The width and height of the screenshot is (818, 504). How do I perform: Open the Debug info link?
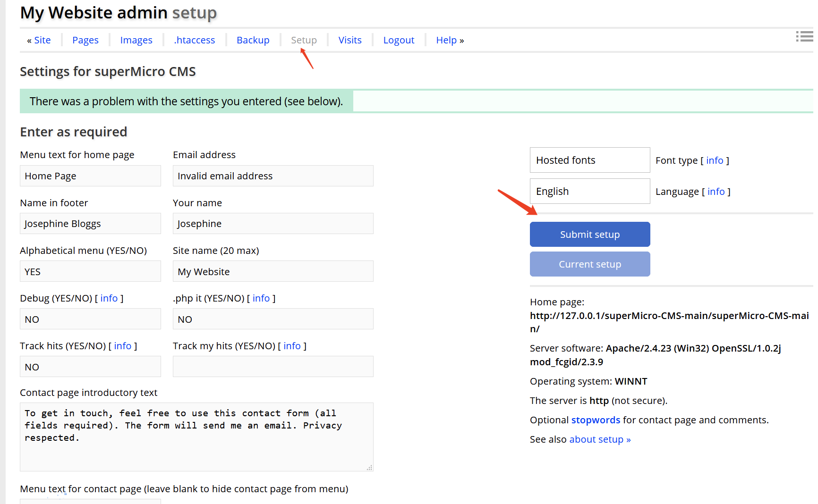(109, 298)
